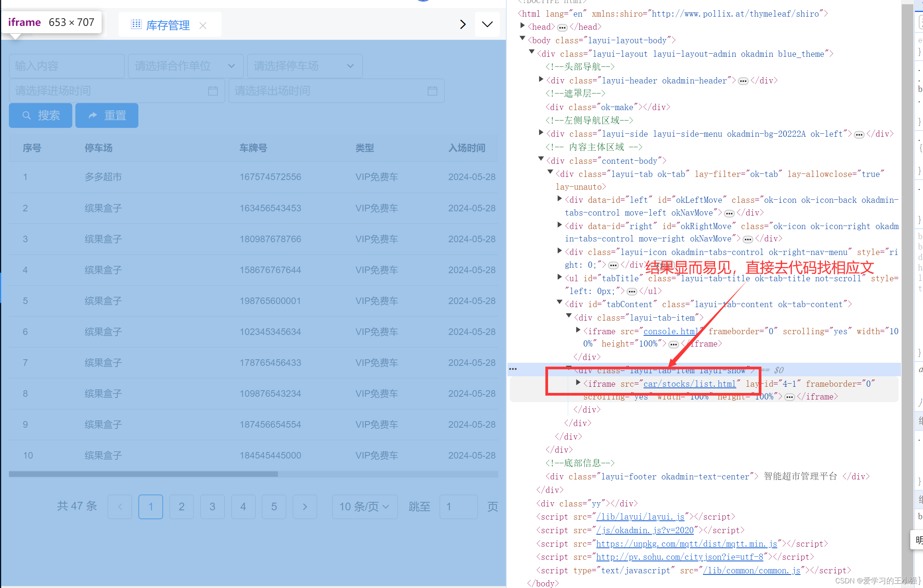Image resolution: width=923 pixels, height=588 pixels.
Task: Open the 10 条/页 page size dropdown
Action: click(365, 507)
